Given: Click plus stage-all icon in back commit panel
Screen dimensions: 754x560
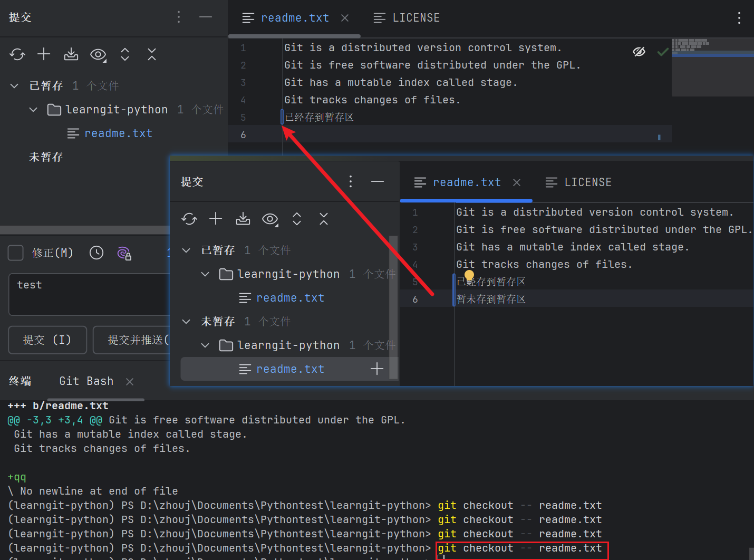Looking at the screenshot, I should pyautogui.click(x=44, y=54).
